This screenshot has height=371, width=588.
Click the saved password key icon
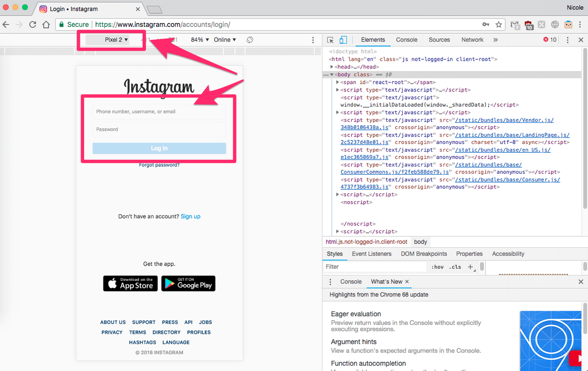(x=486, y=24)
